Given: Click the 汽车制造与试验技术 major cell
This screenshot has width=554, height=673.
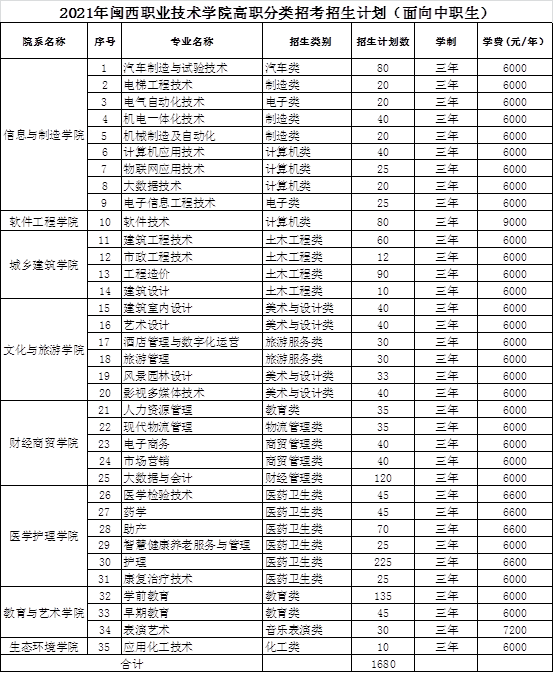Looking at the screenshot, I should tap(192, 68).
